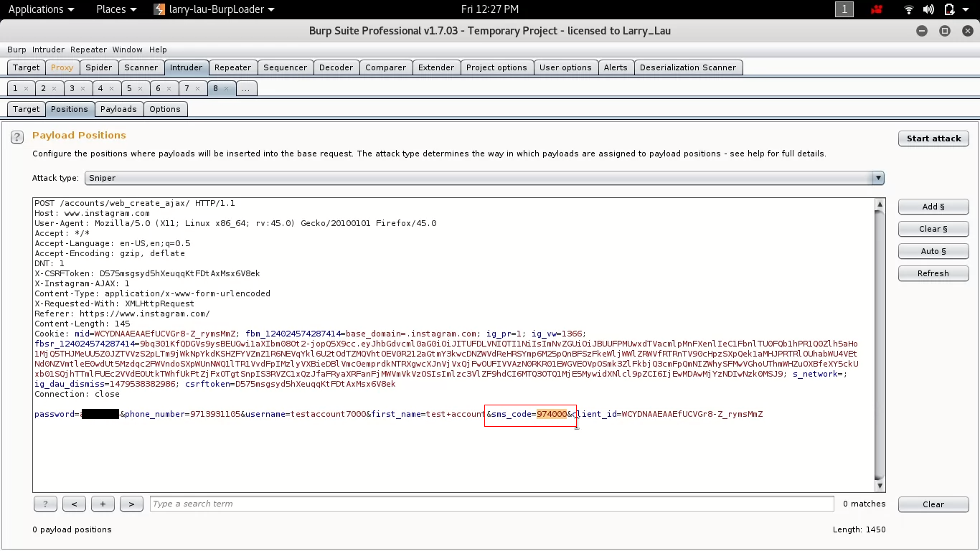Click the Add § button
The height and width of the screenshot is (551, 980).
(933, 207)
